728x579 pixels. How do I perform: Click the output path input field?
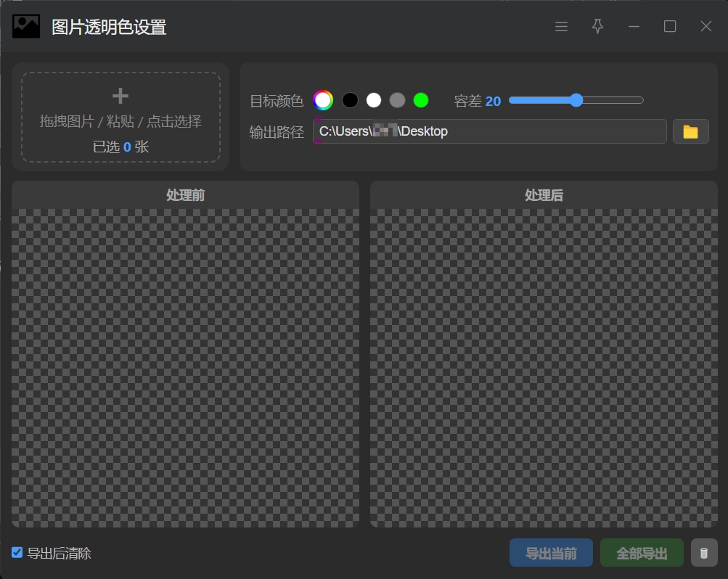(490, 131)
